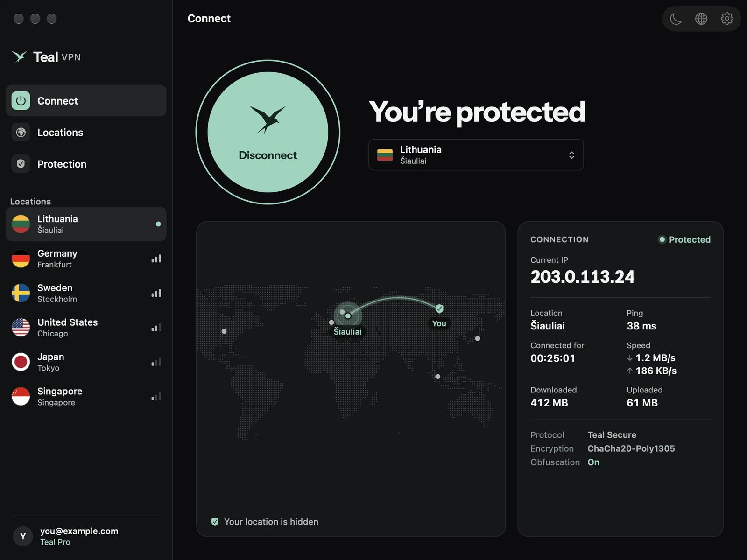Click the United States flag icon

click(x=21, y=328)
